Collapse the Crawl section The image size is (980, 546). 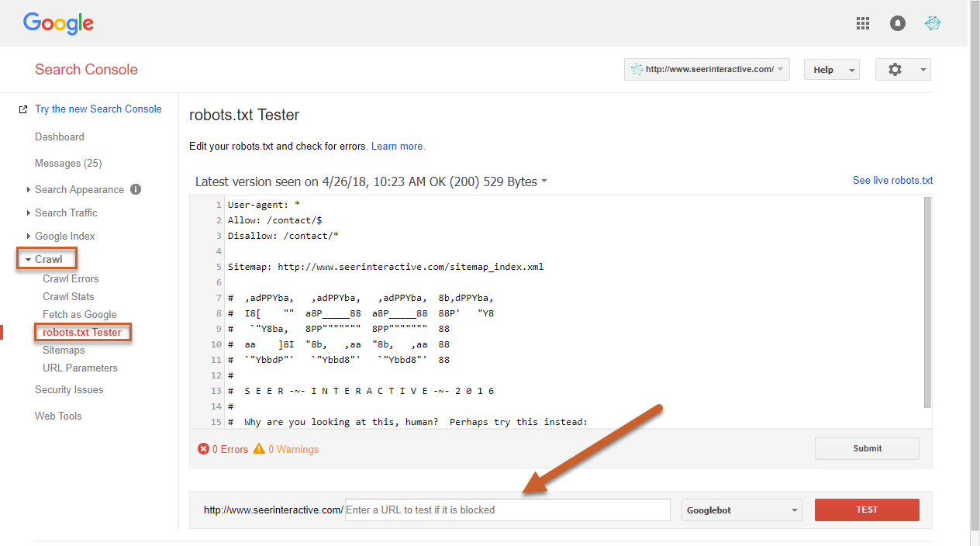tap(48, 259)
